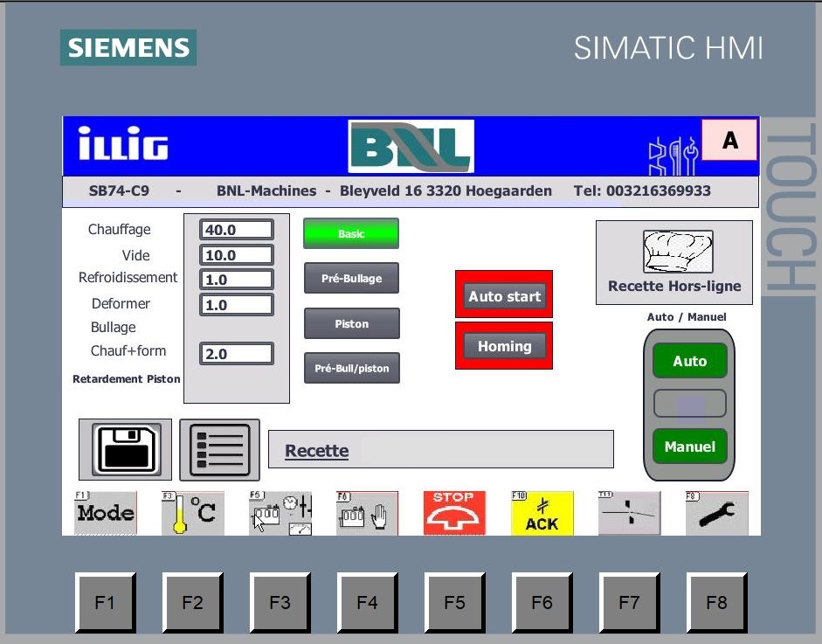
Task: Open the recipe list icon
Action: tap(219, 449)
